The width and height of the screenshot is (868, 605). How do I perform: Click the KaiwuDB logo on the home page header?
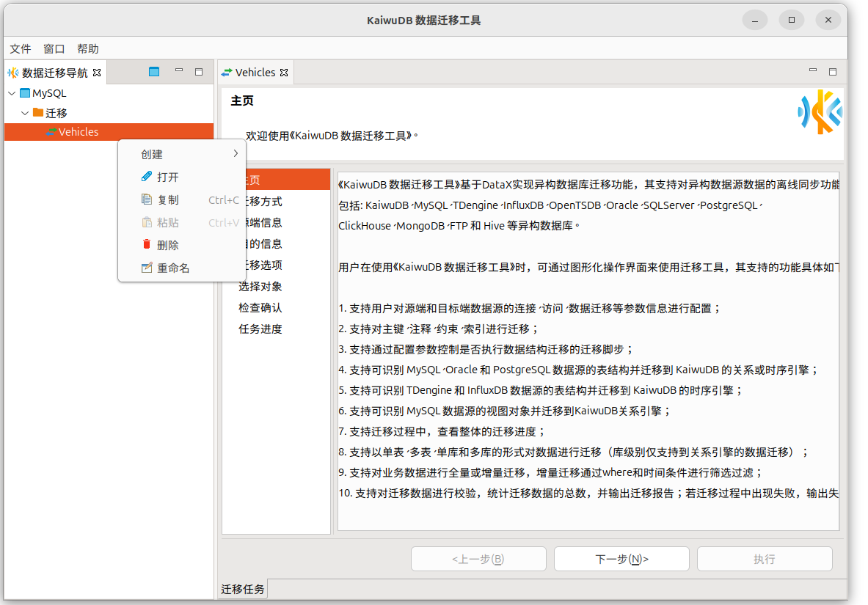[x=820, y=112]
